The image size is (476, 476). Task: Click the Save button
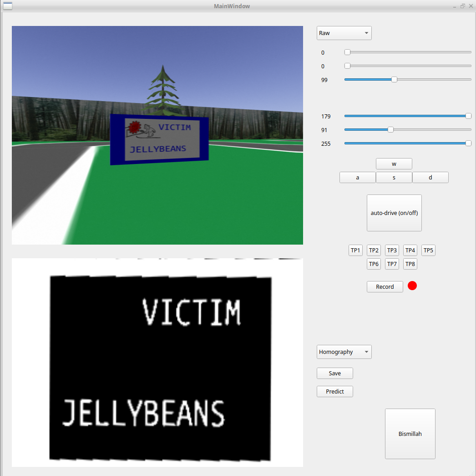(334, 373)
